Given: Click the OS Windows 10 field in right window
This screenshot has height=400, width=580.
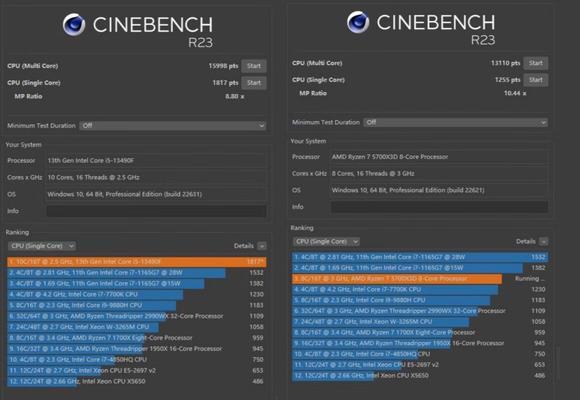Looking at the screenshot, I should tap(439, 190).
